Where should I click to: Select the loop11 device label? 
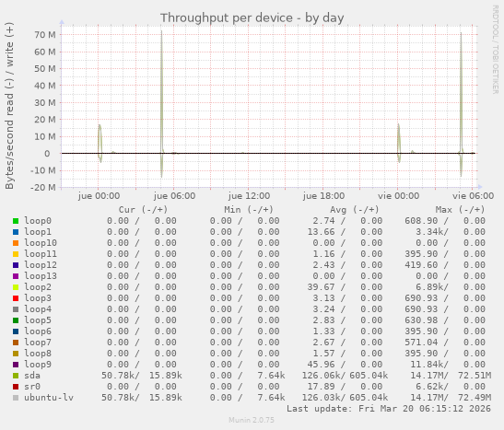41,254
